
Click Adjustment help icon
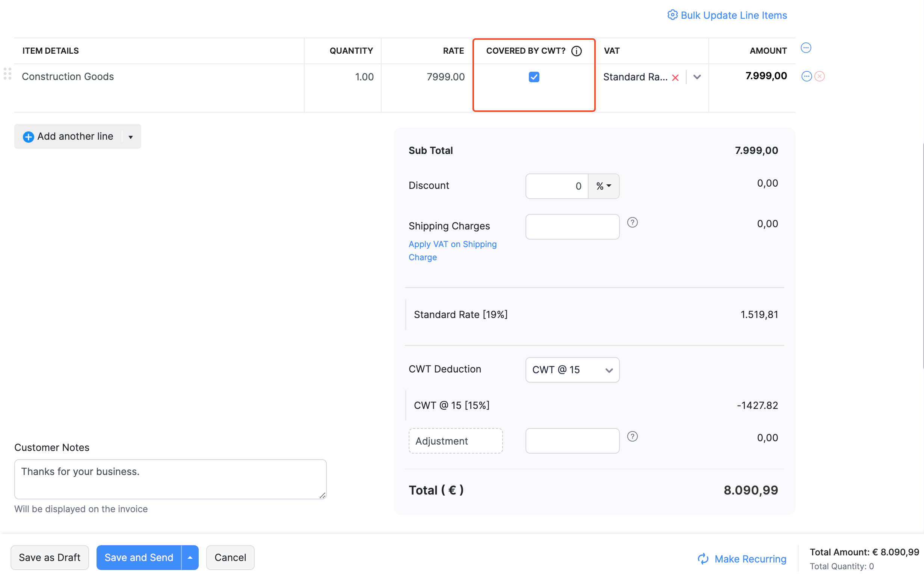[632, 437]
